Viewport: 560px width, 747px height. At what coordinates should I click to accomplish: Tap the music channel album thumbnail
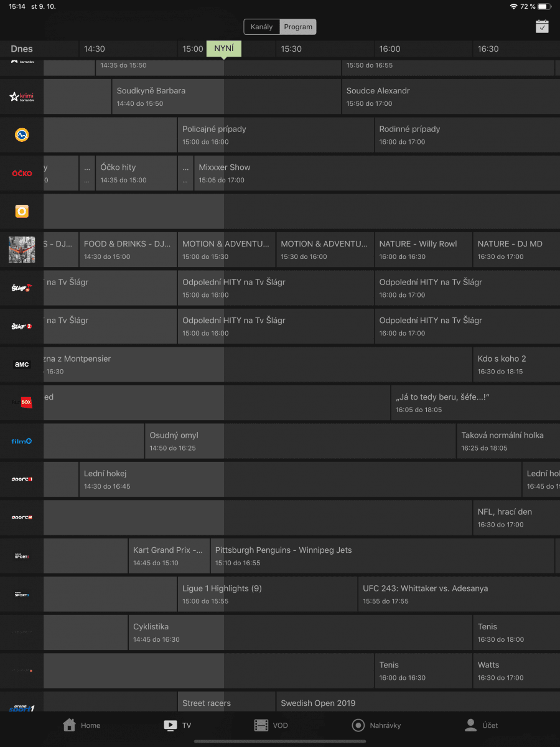22,250
